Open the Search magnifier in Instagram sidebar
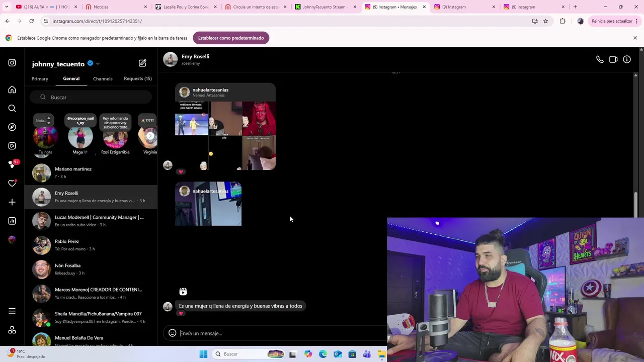 click(x=12, y=108)
